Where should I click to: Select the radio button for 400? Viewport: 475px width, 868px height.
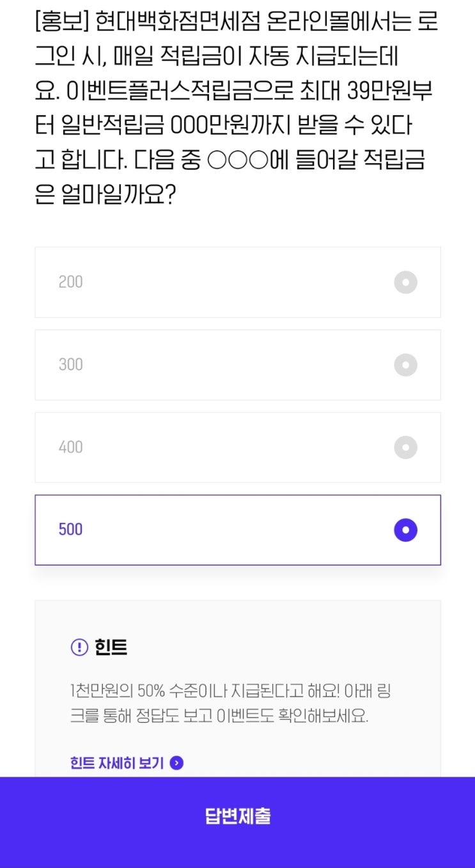tap(405, 447)
